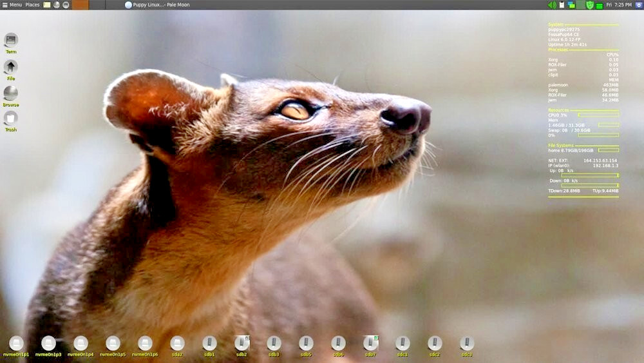
Task: Open the sdb7 USB drive icon
Action: (x=370, y=346)
